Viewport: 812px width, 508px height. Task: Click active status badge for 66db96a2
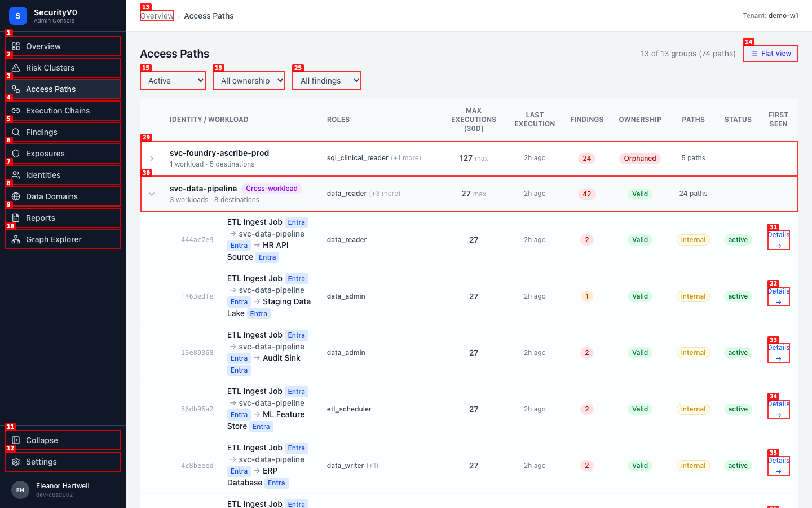[738, 409]
